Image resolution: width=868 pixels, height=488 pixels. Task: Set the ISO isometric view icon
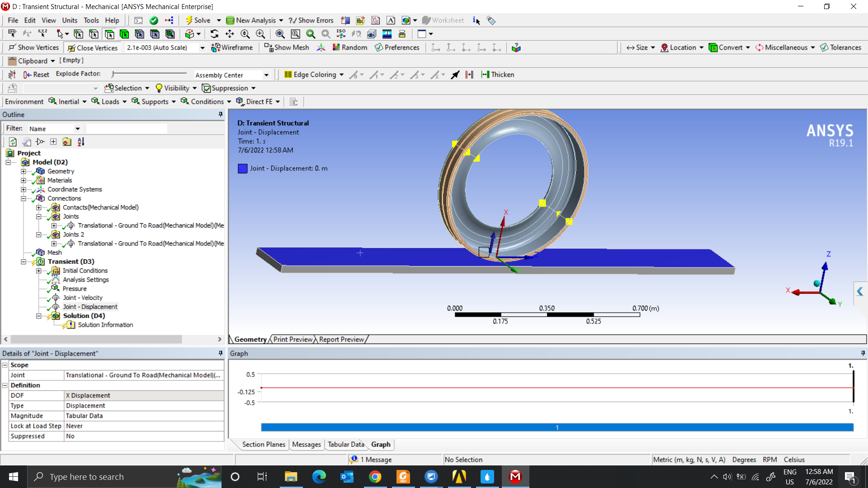click(x=341, y=34)
